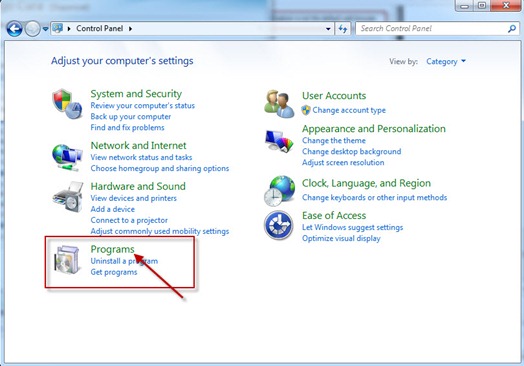Viewport: 524px width, 366px height.
Task: Expand arrow after Control Panel breadcrumb
Action: tap(130, 29)
